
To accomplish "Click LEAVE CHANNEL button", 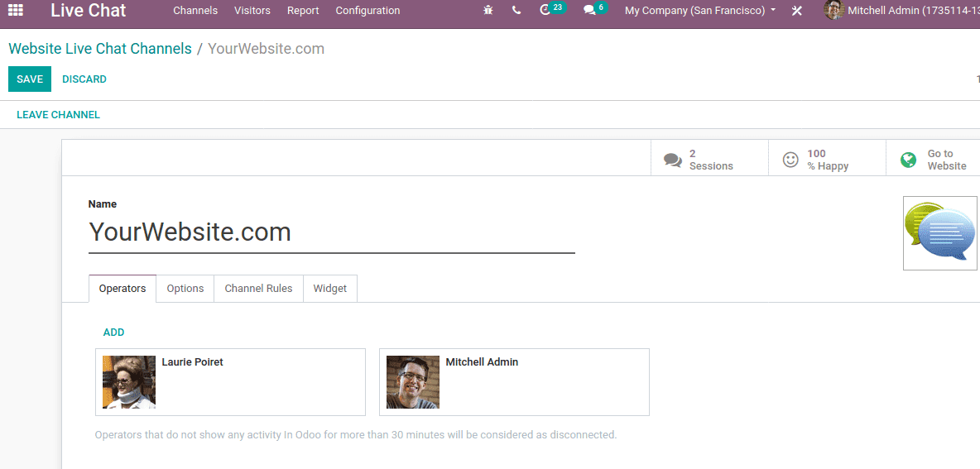I will coord(58,115).
